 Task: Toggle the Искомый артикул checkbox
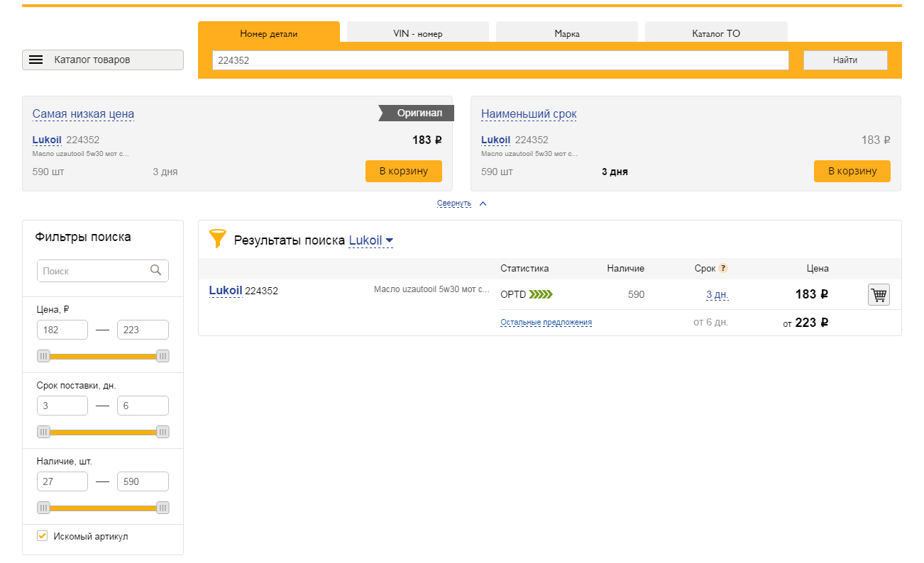42,536
